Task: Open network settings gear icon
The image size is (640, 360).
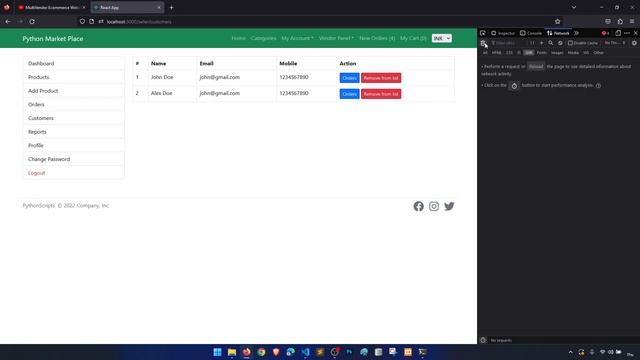Action: 634,43
